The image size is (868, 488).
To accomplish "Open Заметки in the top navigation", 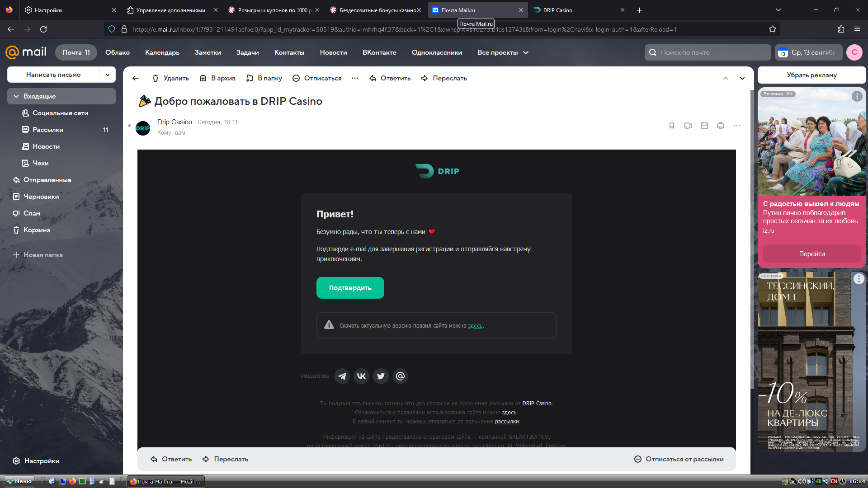I will (208, 52).
